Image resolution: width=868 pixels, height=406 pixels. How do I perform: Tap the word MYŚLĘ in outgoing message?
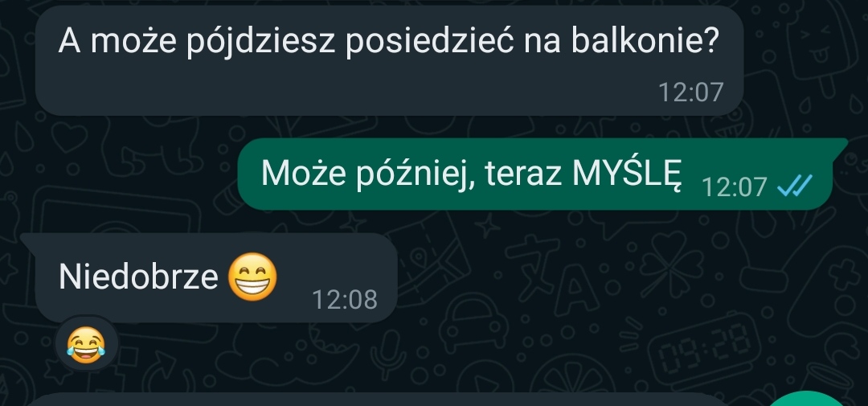pyautogui.click(x=626, y=174)
